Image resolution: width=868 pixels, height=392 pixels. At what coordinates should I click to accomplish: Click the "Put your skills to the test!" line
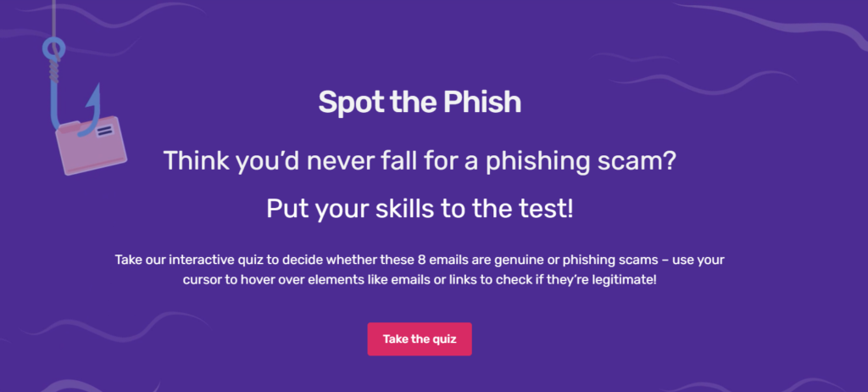coord(420,209)
